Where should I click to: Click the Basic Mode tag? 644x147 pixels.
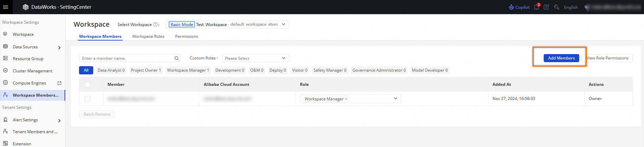(x=182, y=24)
